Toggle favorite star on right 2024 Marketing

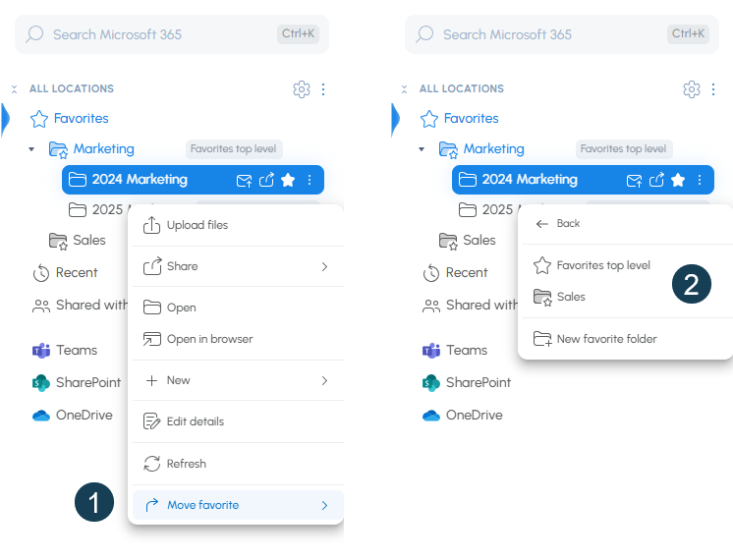pyautogui.click(x=678, y=180)
